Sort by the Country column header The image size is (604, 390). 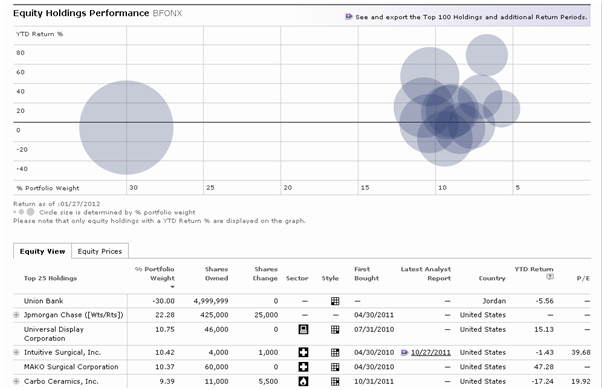(492, 278)
